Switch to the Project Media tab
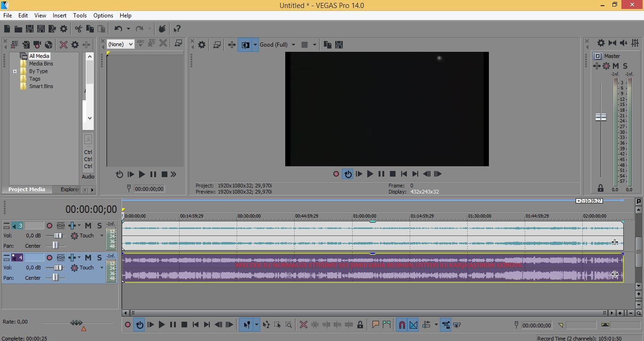Screen dimensions: 644x341 click(x=27, y=189)
